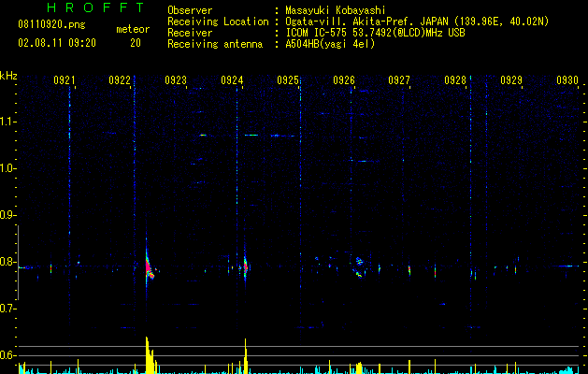Click the meteor count label
This screenshot has width=588, height=374.
(133, 29)
